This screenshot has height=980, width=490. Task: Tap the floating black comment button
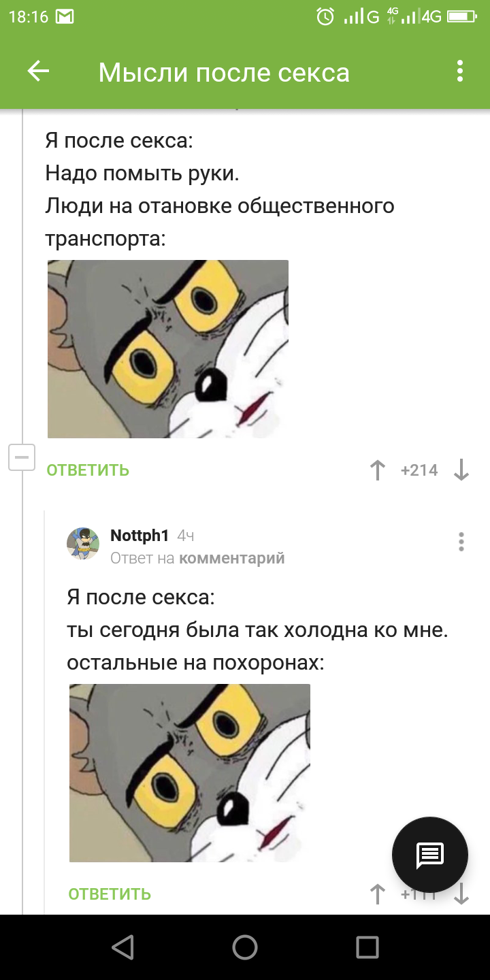(x=430, y=855)
